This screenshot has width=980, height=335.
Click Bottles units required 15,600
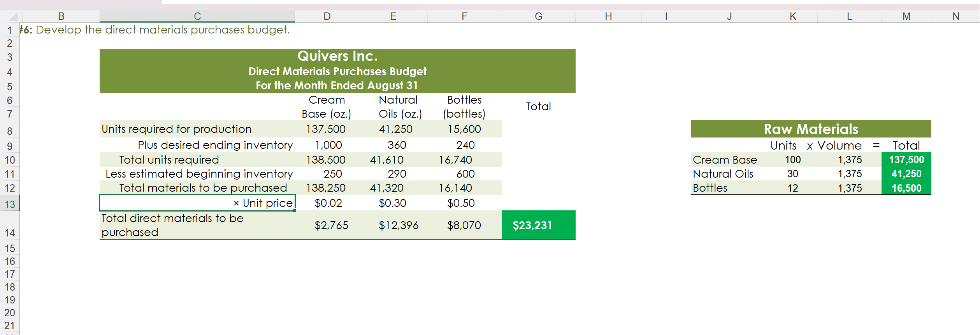click(464, 129)
